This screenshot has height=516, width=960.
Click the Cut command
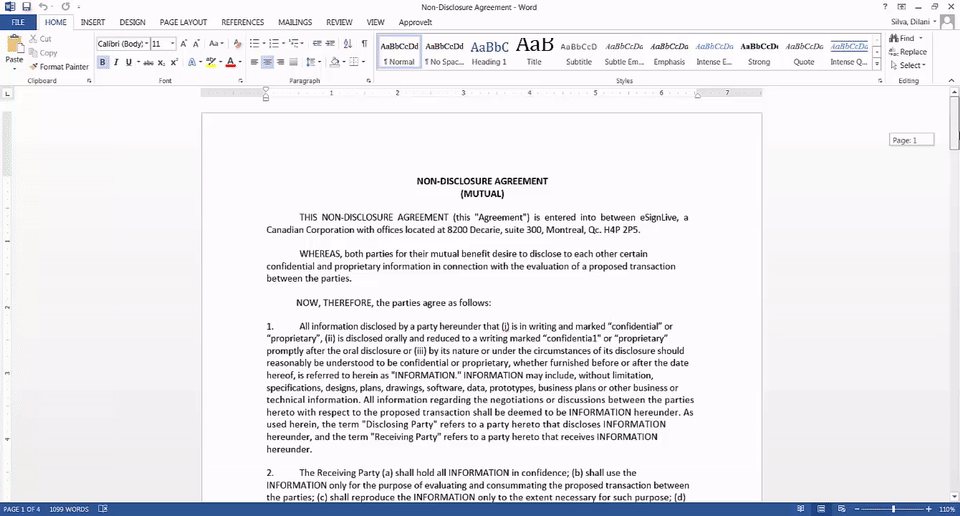pos(40,39)
